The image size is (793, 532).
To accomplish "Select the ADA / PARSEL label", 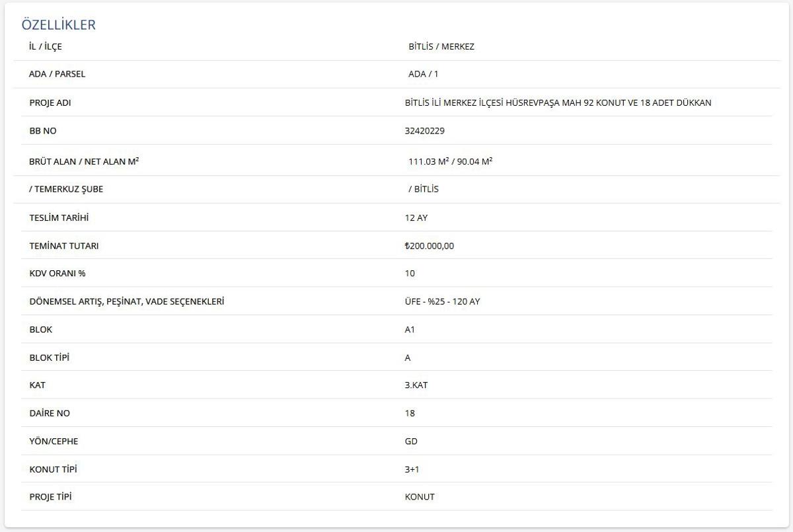I will 57,74.
